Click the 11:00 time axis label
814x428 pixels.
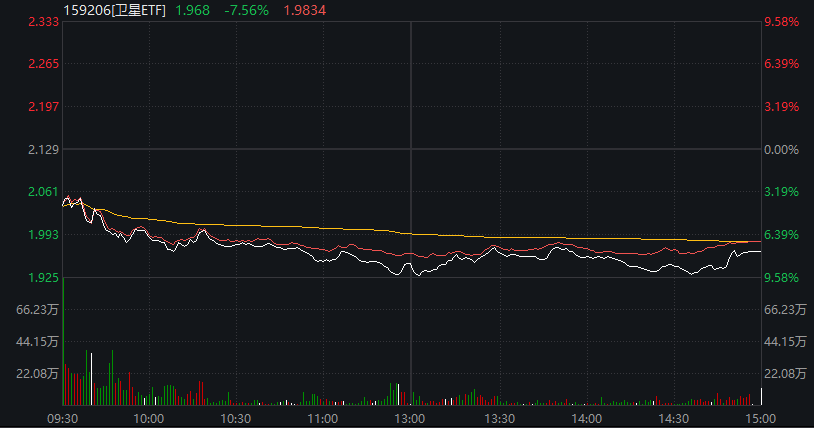(x=323, y=418)
